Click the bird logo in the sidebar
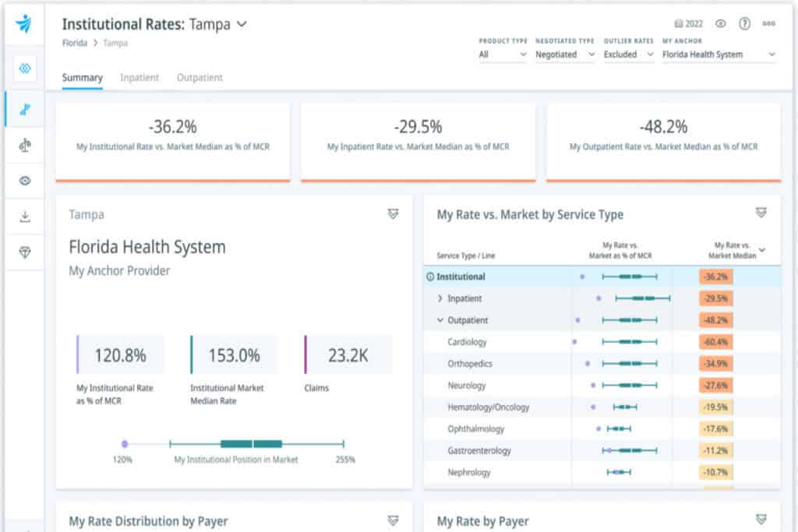The height and width of the screenshot is (532, 798). coord(24,24)
